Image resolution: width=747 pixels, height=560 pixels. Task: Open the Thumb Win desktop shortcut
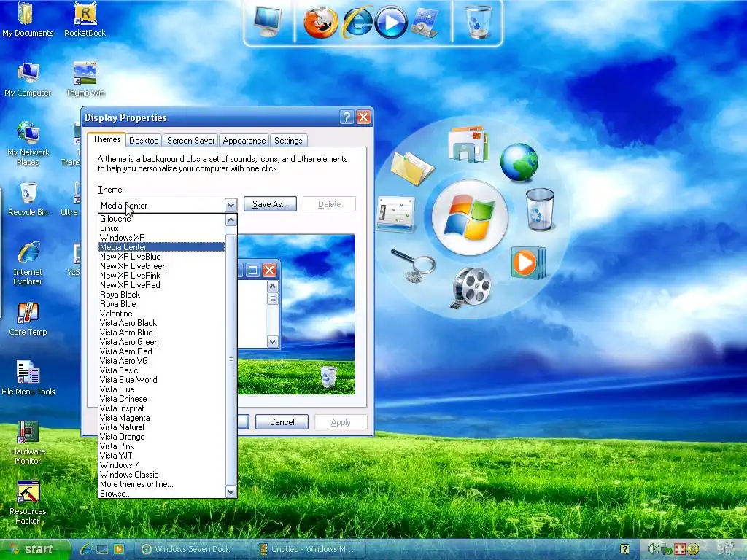85,79
